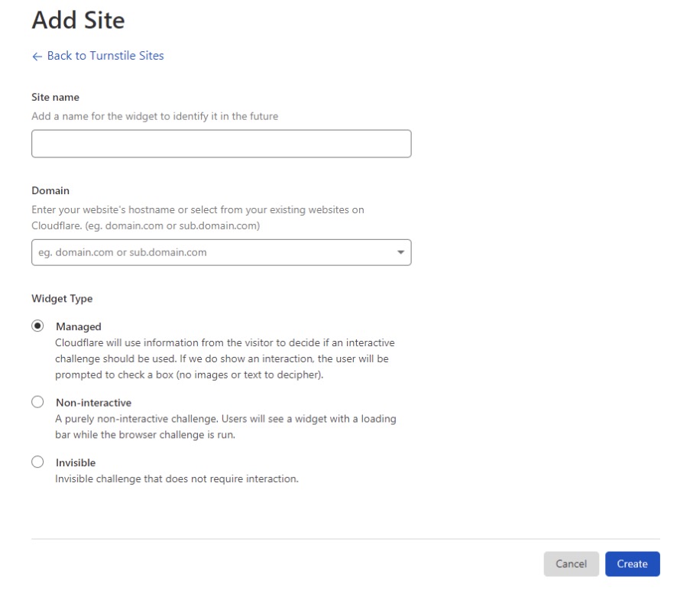Click the 'Add a name for the widget' helper text
Image resolution: width=677 pixels, height=616 pixels.
pyautogui.click(x=154, y=117)
